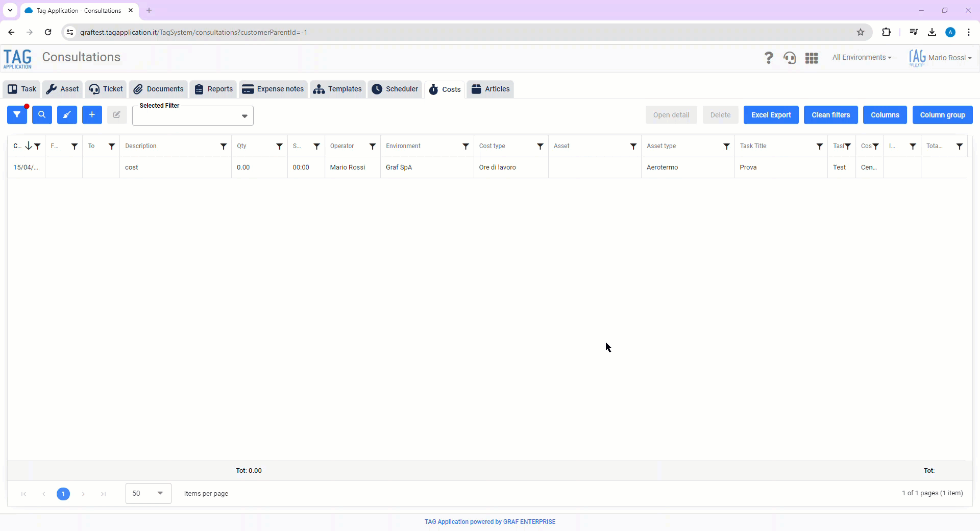Click the support headset icon in header
980x531 pixels.
pyautogui.click(x=790, y=58)
